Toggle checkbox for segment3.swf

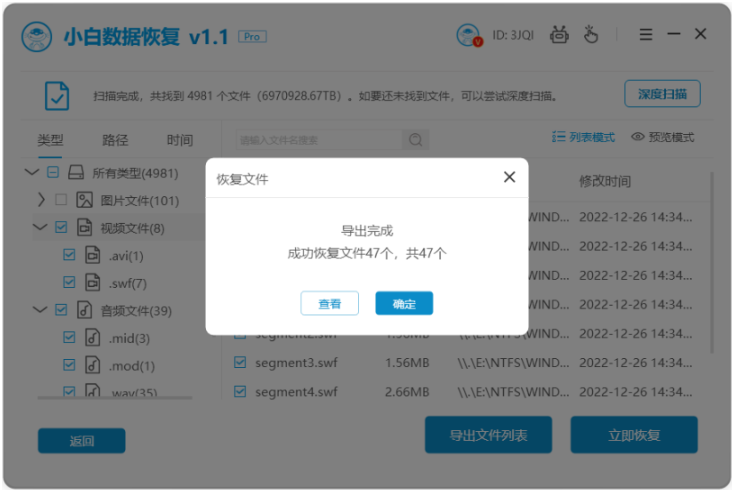240,362
